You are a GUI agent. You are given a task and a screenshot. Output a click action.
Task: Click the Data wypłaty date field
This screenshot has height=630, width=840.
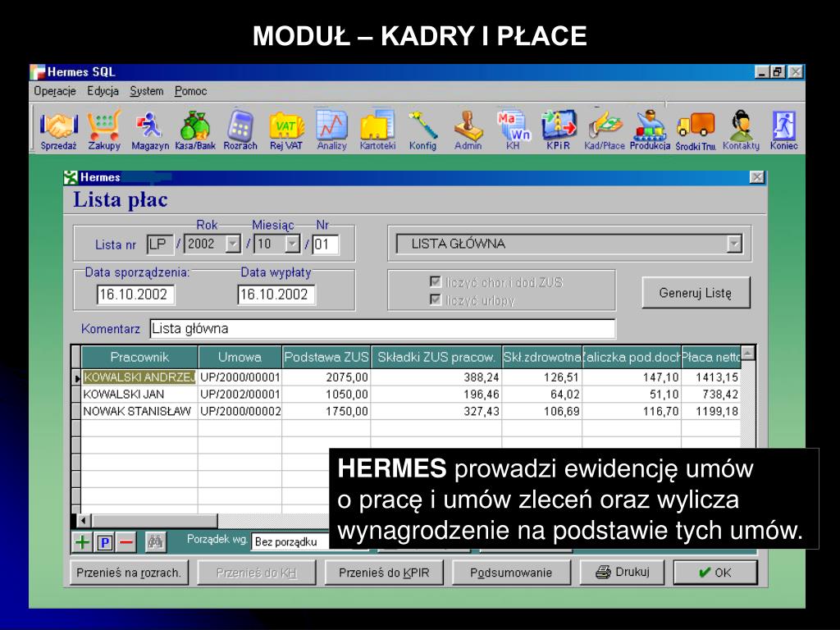pyautogui.click(x=276, y=294)
